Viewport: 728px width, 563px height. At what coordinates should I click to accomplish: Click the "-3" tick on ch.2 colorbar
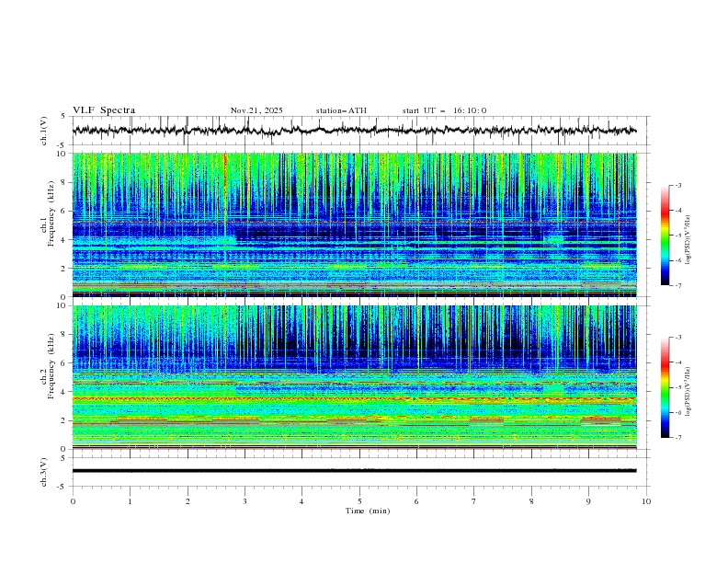point(678,338)
